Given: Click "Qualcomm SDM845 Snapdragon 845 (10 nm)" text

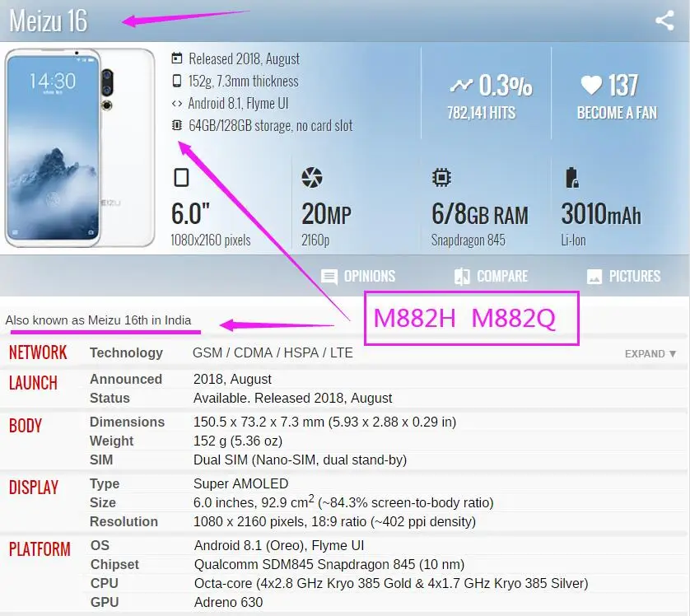Looking at the screenshot, I should pyautogui.click(x=329, y=564).
